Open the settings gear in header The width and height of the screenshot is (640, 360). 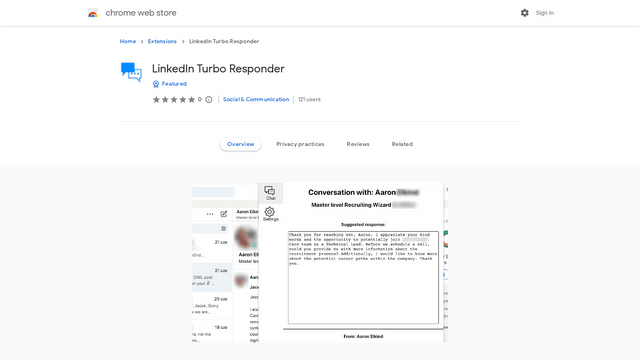[x=524, y=13]
